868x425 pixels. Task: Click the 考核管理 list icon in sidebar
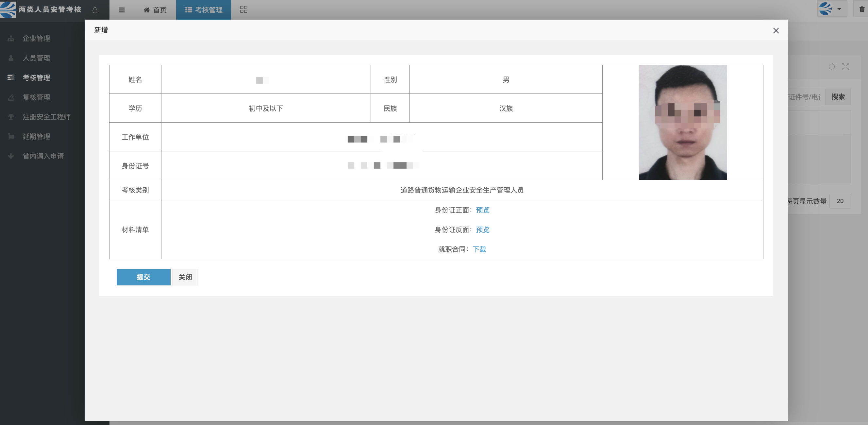(11, 77)
